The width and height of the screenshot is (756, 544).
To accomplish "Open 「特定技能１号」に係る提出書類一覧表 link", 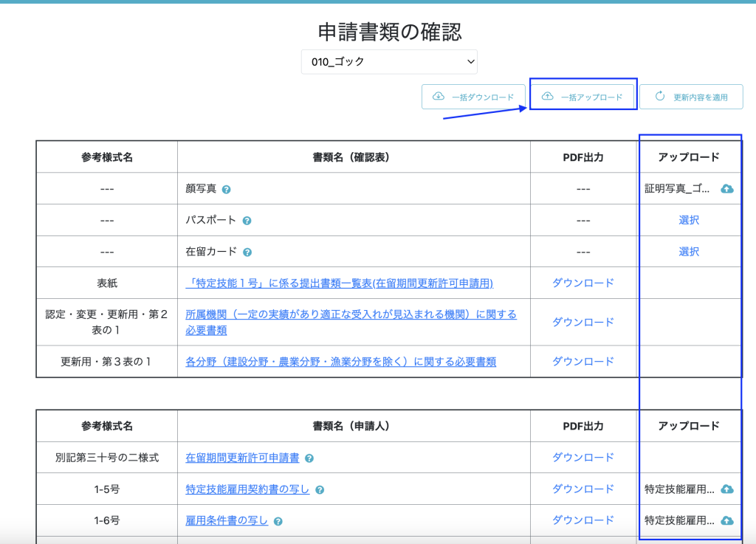I will pos(339,283).
